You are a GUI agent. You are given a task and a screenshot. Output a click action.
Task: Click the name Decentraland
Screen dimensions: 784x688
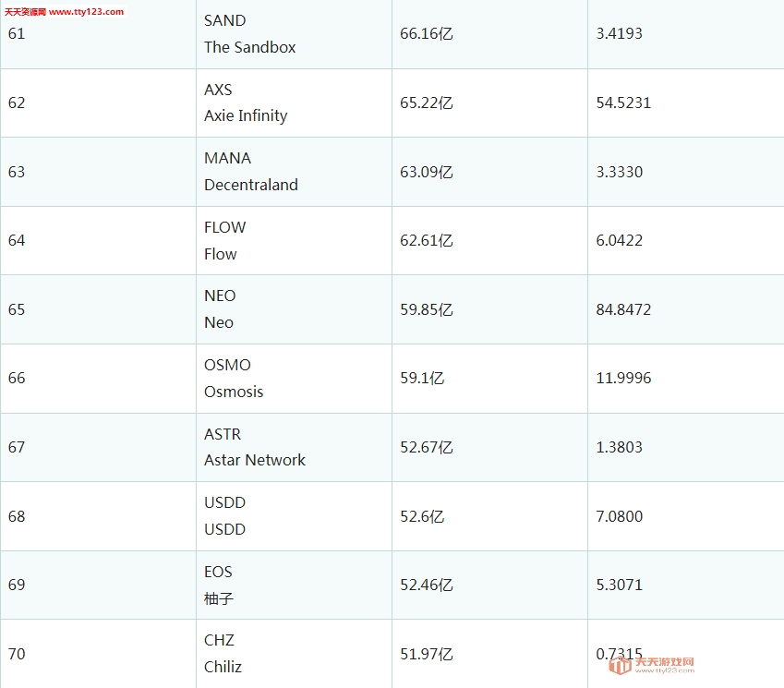(x=251, y=185)
